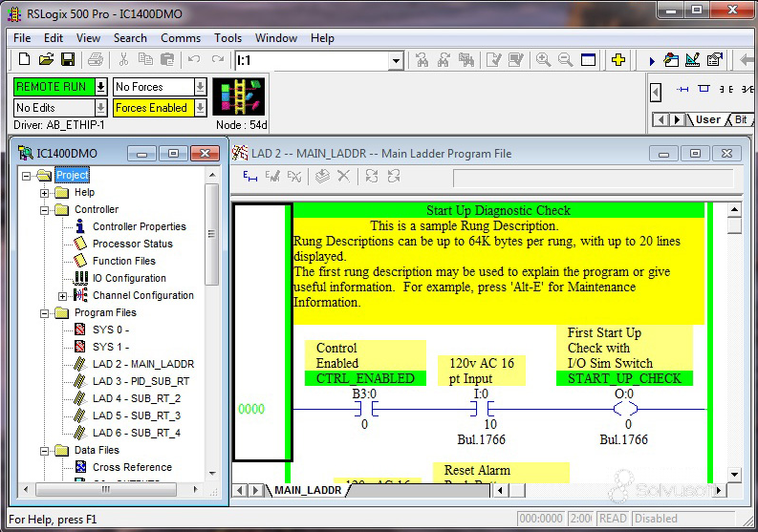Open the No Forces dropdown arrow
The image size is (758, 532).
click(x=200, y=87)
